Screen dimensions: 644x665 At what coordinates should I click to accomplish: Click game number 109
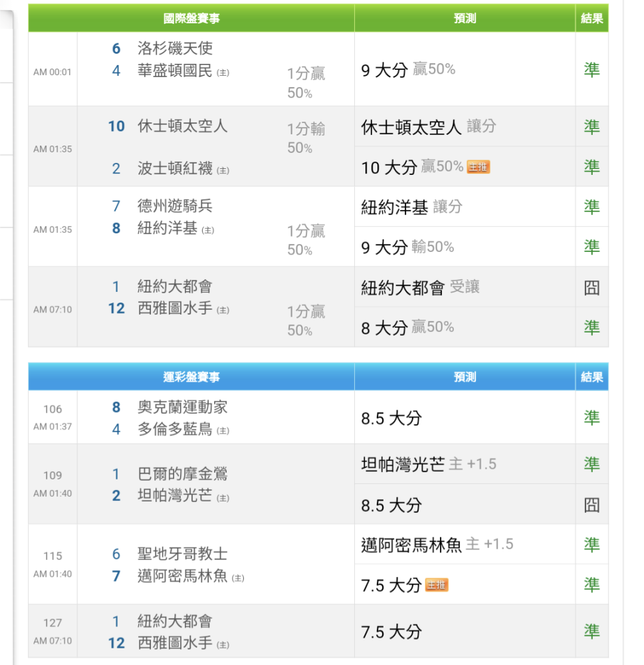[x=53, y=475]
